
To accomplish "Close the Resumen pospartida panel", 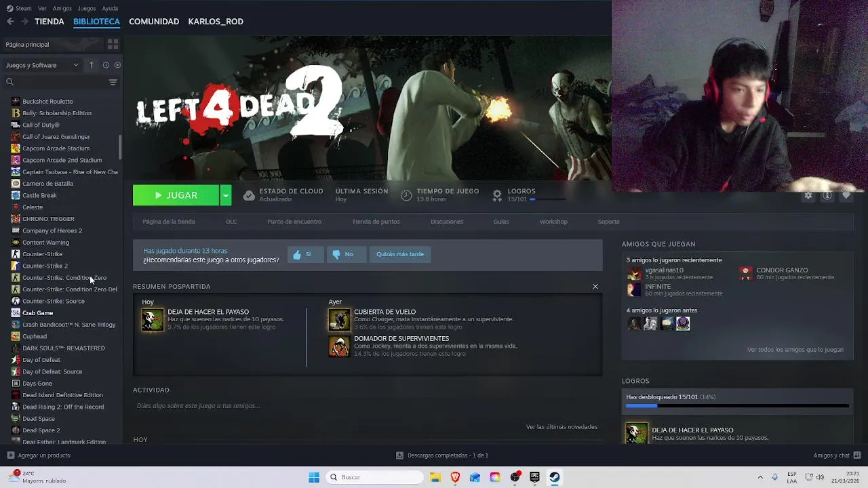I will 595,287.
